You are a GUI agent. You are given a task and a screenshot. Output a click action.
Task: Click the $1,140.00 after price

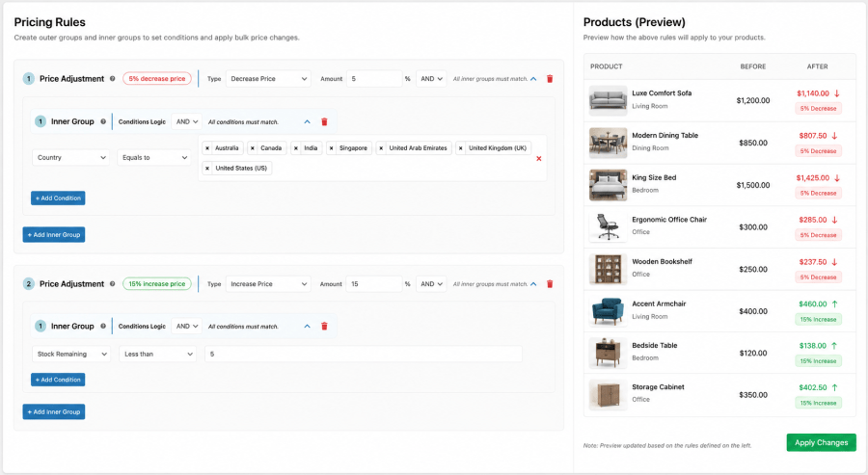813,93
